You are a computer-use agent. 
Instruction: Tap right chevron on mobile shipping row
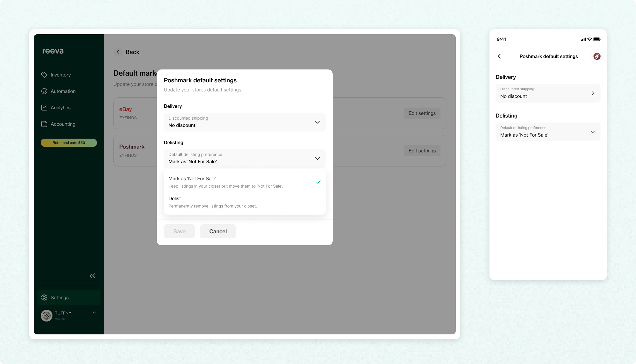pyautogui.click(x=593, y=93)
